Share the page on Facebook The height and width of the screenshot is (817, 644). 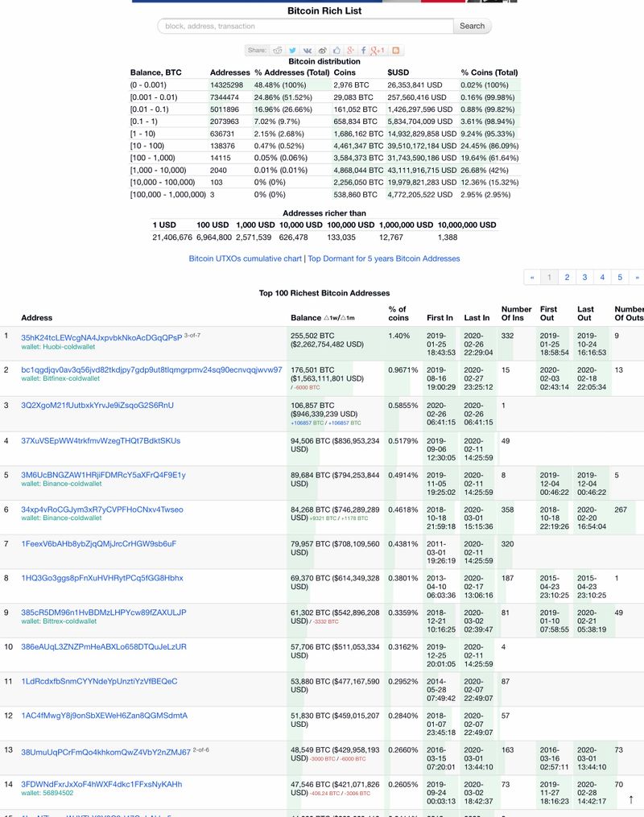point(364,50)
